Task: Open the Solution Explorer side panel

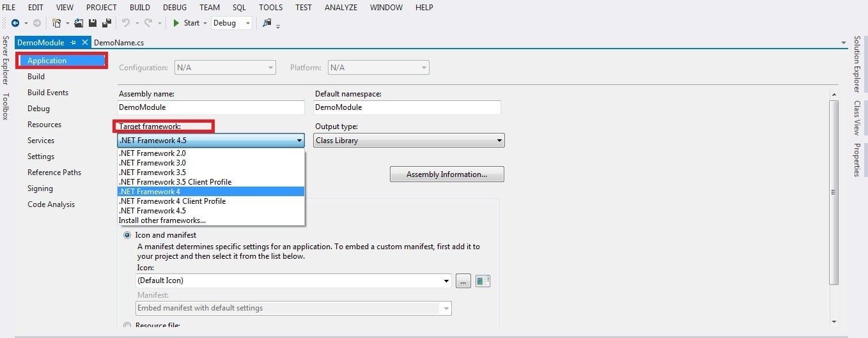Action: (857, 64)
